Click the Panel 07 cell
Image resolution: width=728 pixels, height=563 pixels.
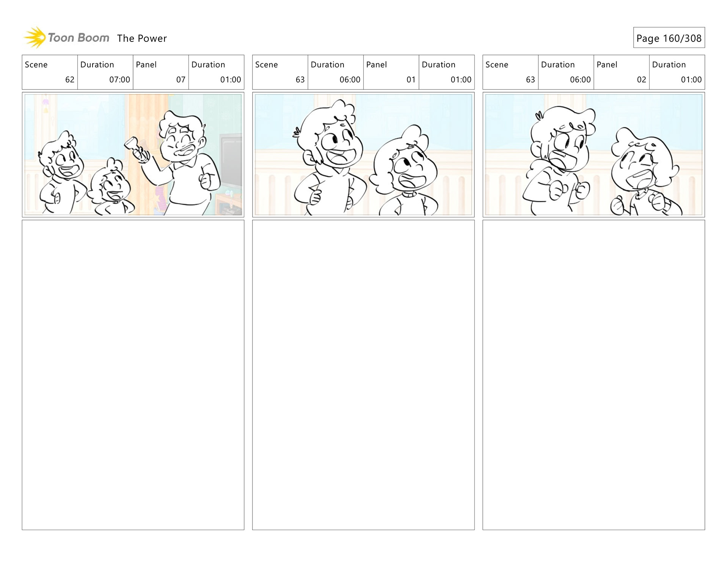coord(161,72)
